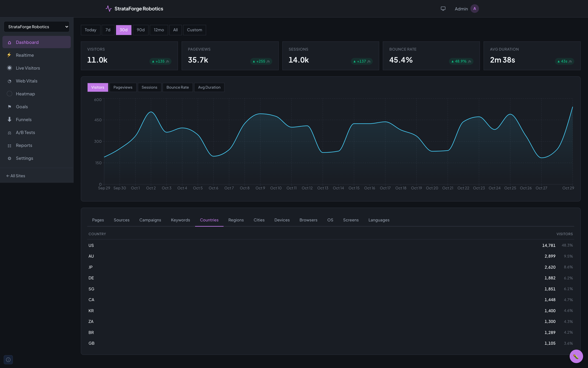Go back via All Sites link
588x368 pixels.
[16, 176]
